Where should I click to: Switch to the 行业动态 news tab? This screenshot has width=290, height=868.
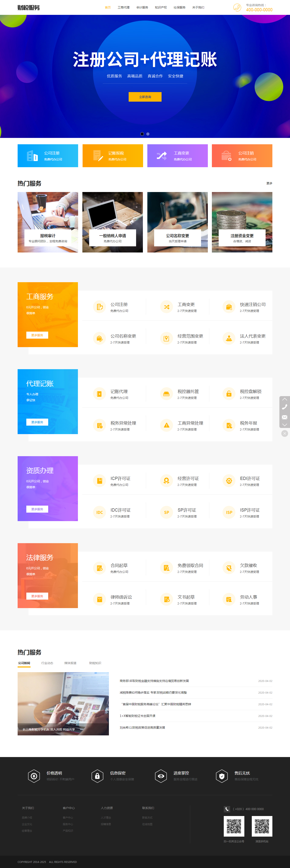tap(47, 663)
